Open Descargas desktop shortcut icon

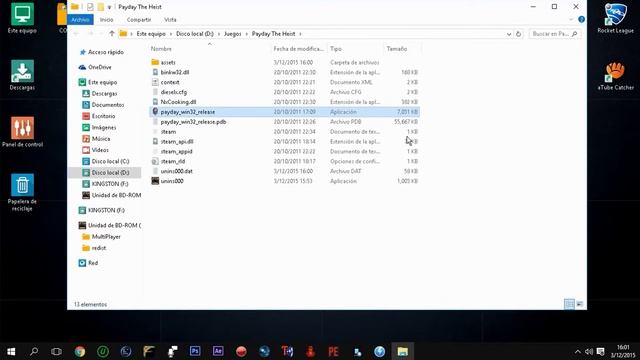(22, 75)
